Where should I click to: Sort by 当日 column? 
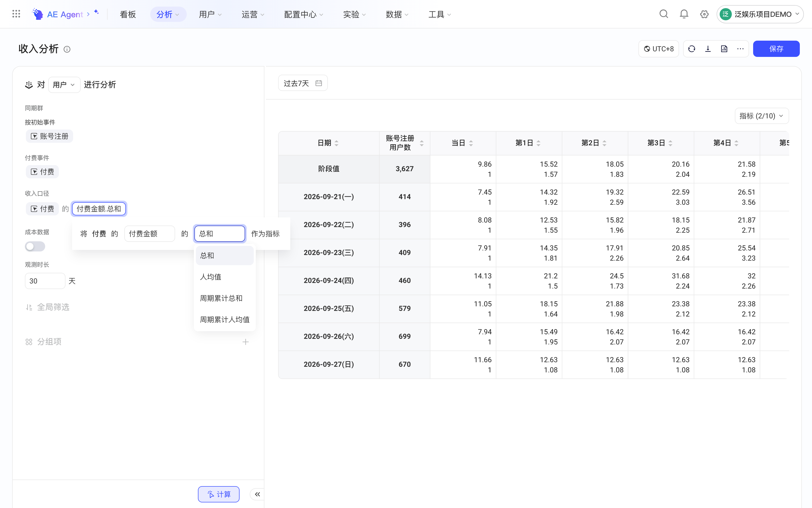coord(471,143)
